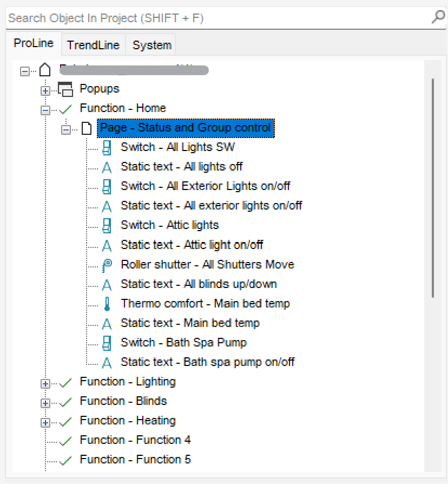The width and height of the screenshot is (448, 484).
Task: Toggle the green checkmark on Function - Function 5
Action: tap(66, 460)
